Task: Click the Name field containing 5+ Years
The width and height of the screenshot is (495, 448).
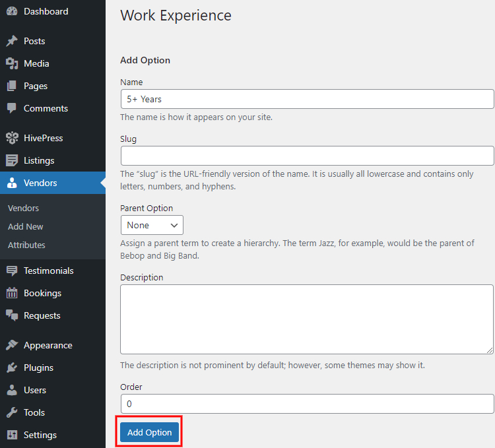Action: click(307, 99)
